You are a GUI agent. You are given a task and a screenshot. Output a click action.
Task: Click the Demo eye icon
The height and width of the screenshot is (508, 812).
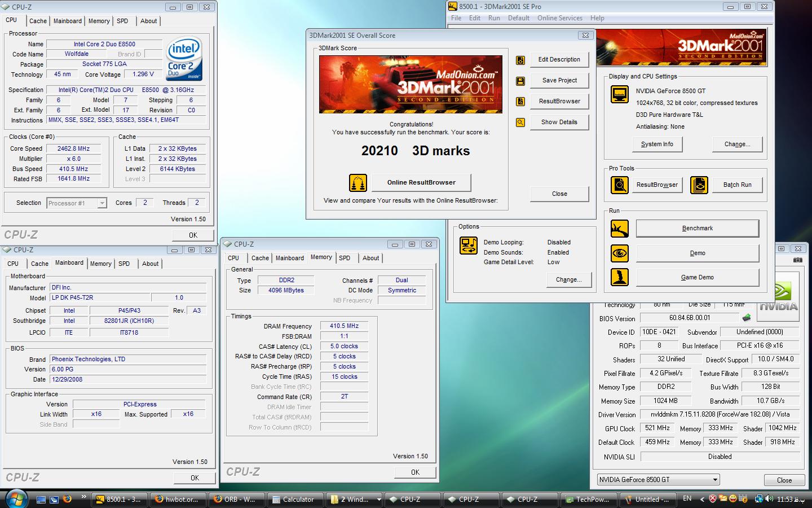point(620,253)
